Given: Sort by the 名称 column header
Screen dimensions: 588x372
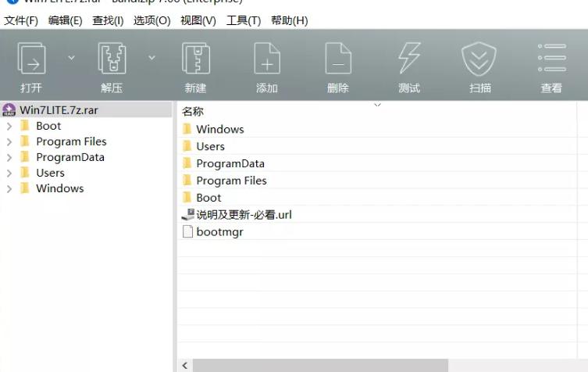Looking at the screenshot, I should tap(193, 112).
